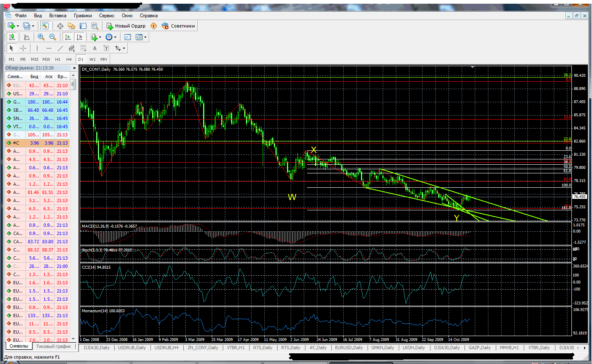Click the yellow diamond MetaEditor icon
Screen dimensions: 592x364
[x=154, y=26]
